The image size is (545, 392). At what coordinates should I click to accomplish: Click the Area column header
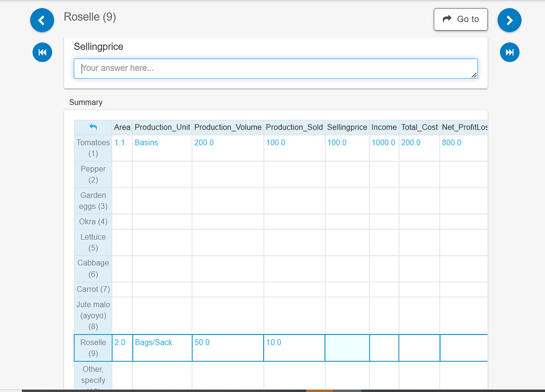121,127
